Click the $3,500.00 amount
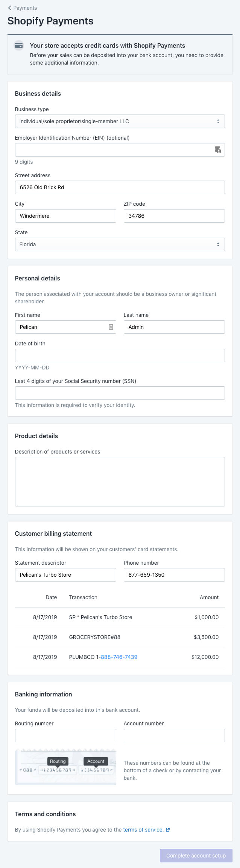Image resolution: width=240 pixels, height=868 pixels. coord(206,637)
